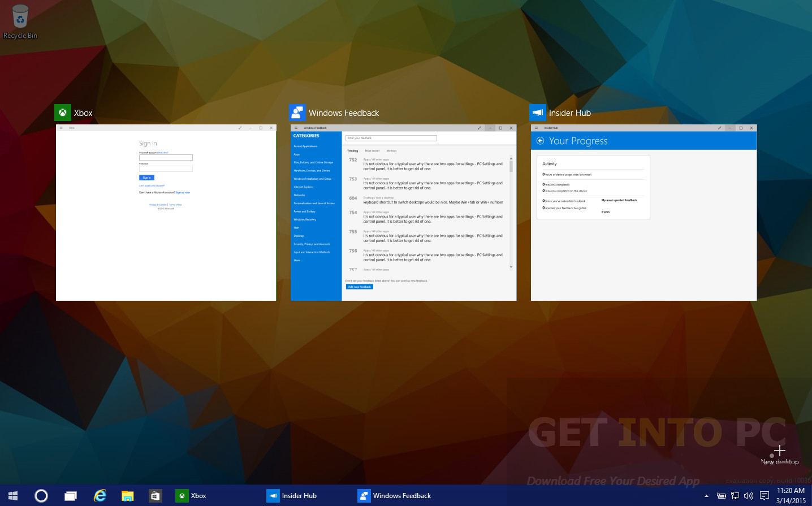812x506 pixels.
Task: Click the Windows Feedback icon above its thumbnail
Action: pyautogui.click(x=297, y=113)
